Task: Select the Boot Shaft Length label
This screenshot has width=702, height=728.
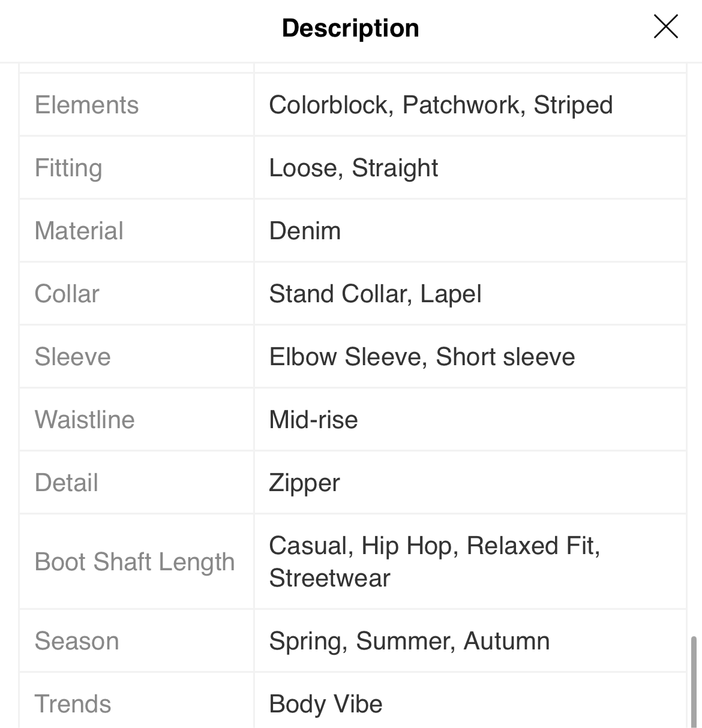Action: (x=134, y=562)
